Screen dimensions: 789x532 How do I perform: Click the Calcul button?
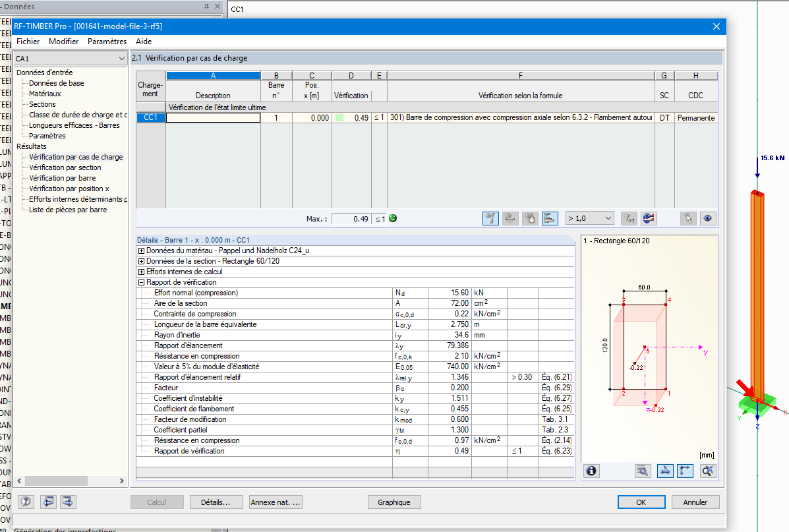[156, 502]
